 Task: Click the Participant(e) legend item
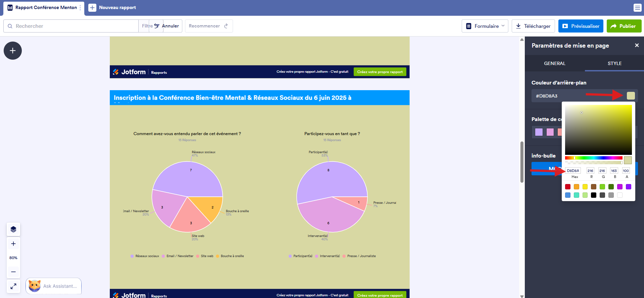[301, 256]
